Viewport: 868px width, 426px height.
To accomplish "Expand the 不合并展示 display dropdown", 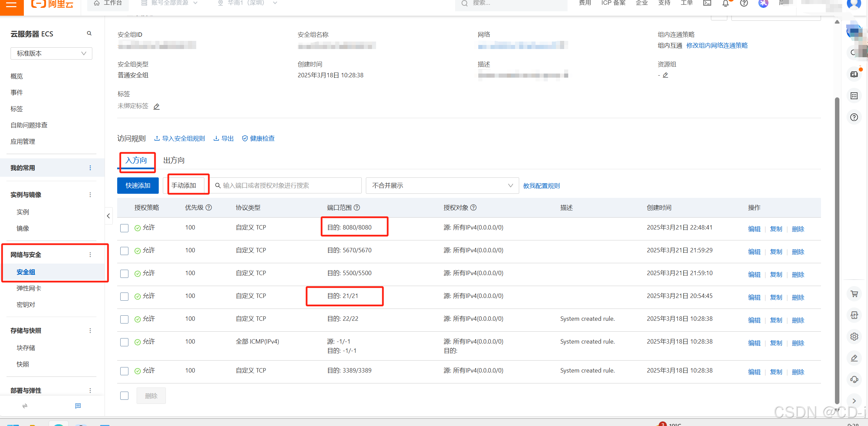I will (442, 186).
